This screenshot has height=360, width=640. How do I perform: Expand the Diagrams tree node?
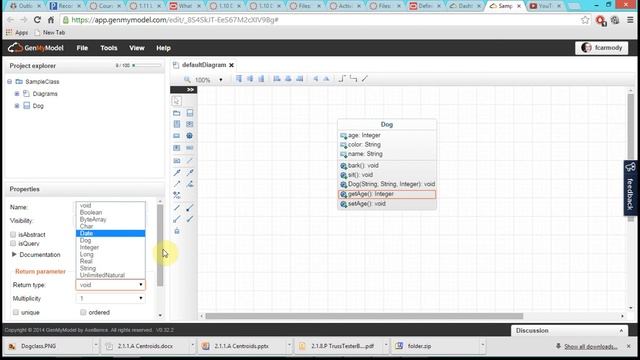tap(17, 94)
